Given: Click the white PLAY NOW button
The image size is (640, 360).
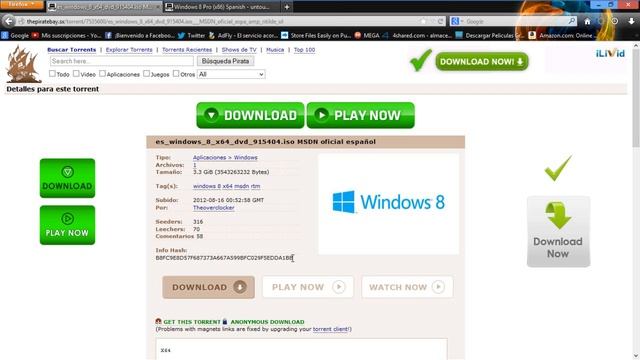Looking at the screenshot, I should click(308, 287).
